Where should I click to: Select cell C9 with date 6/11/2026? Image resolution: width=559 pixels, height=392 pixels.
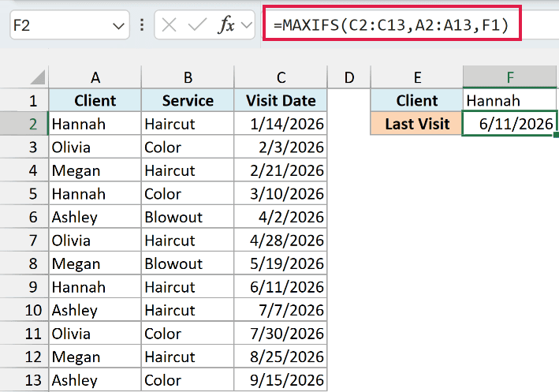click(281, 287)
